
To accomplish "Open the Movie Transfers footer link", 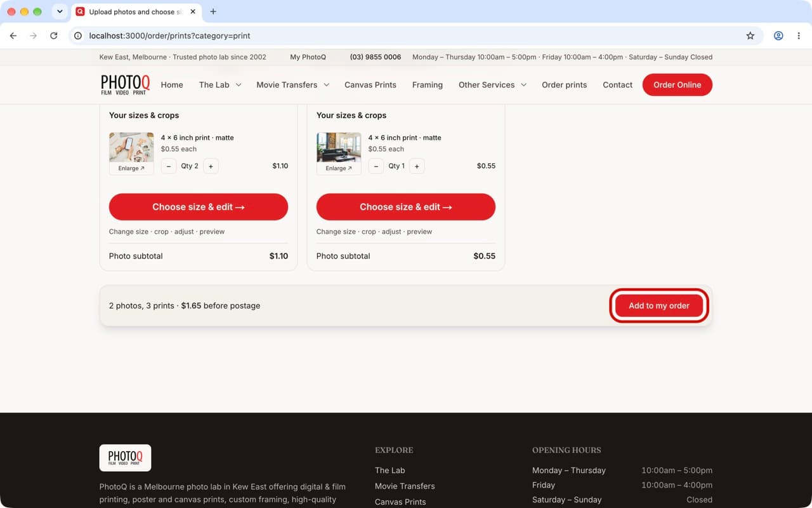I will (405, 486).
